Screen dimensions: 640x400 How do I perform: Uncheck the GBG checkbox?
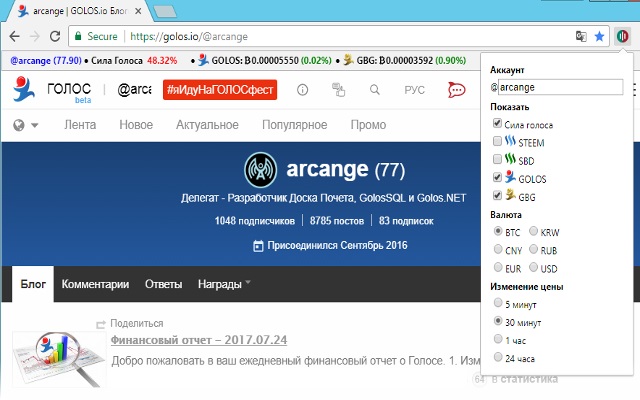click(x=497, y=195)
